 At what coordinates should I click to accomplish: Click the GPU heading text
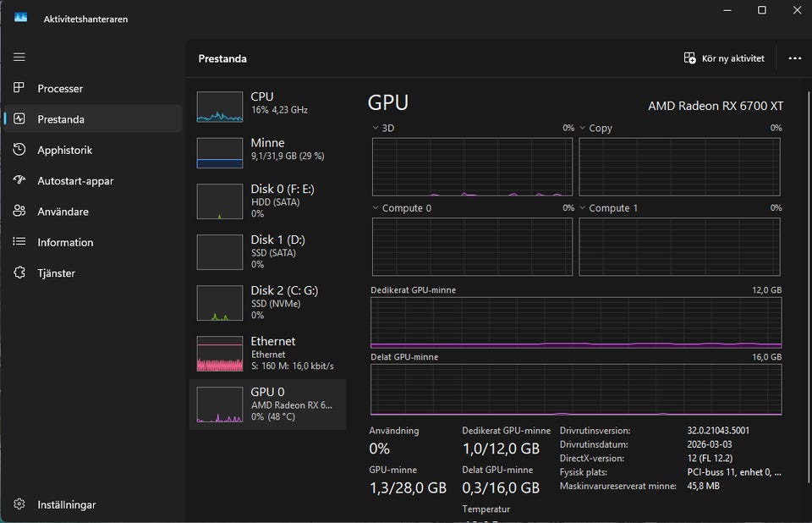coord(388,102)
